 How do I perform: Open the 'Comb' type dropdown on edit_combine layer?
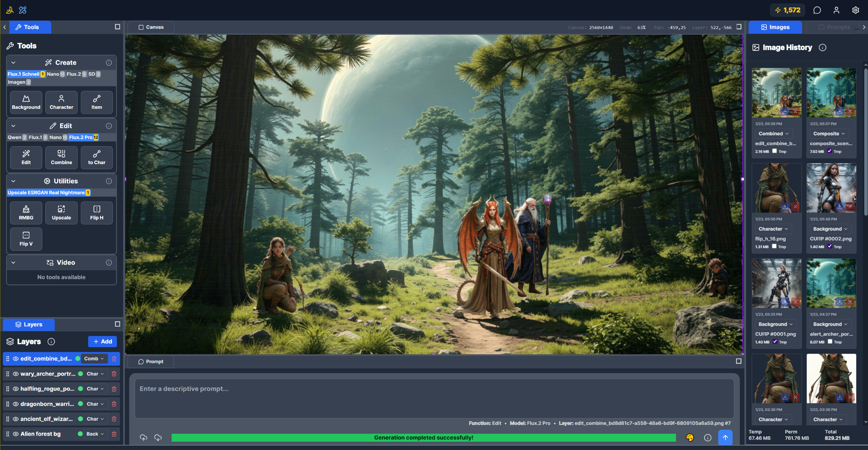point(94,358)
